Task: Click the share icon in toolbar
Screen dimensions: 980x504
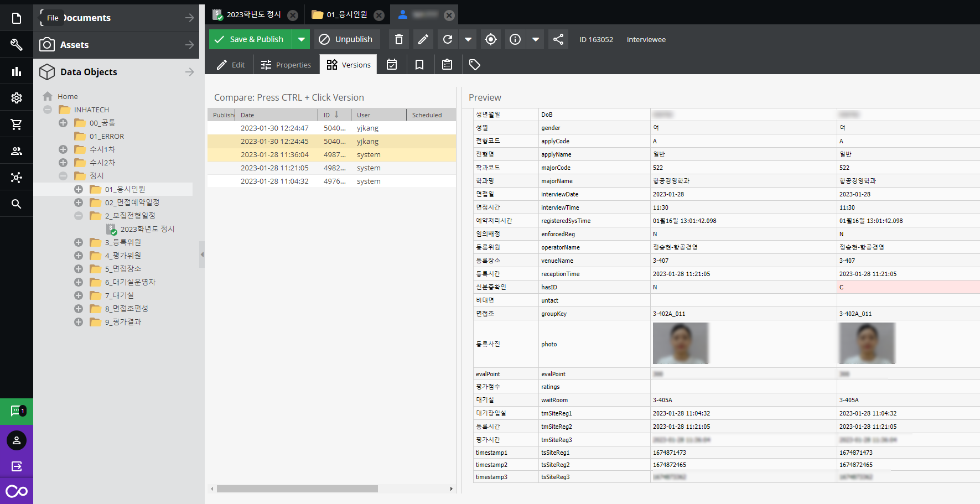Action: (558, 39)
